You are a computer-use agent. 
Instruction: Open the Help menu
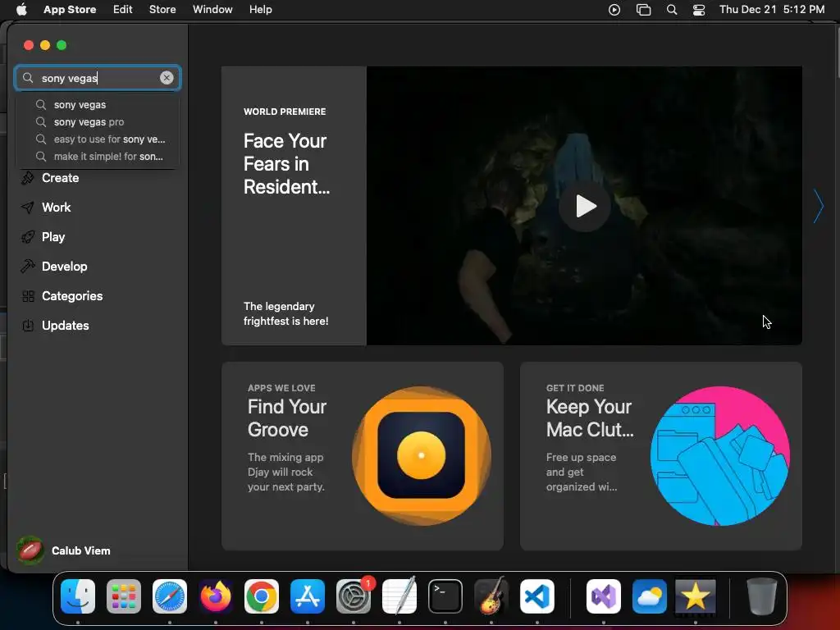260,10
